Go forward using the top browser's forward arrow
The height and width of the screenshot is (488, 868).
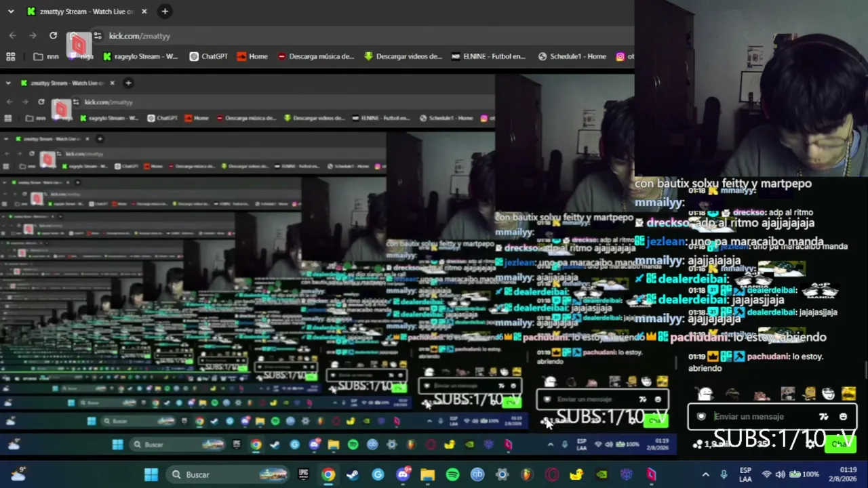[33, 35]
